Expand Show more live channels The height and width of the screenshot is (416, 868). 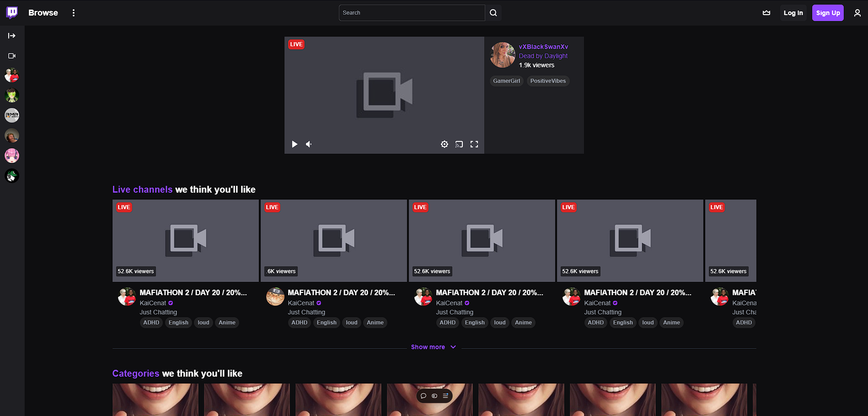click(433, 347)
